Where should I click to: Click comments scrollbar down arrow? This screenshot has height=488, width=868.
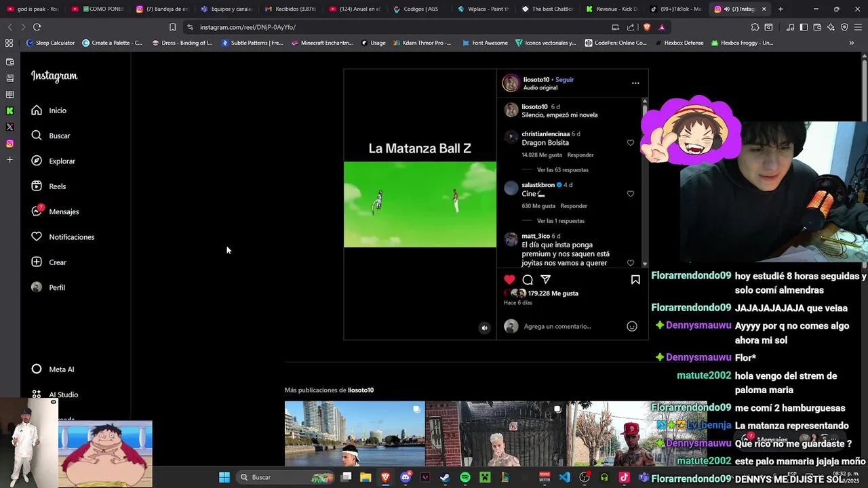coord(644,264)
